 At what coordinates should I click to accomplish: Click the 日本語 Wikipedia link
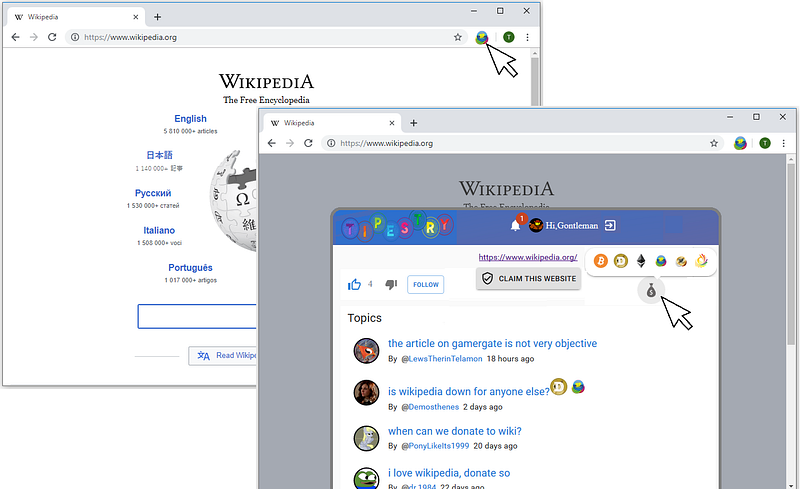160,155
